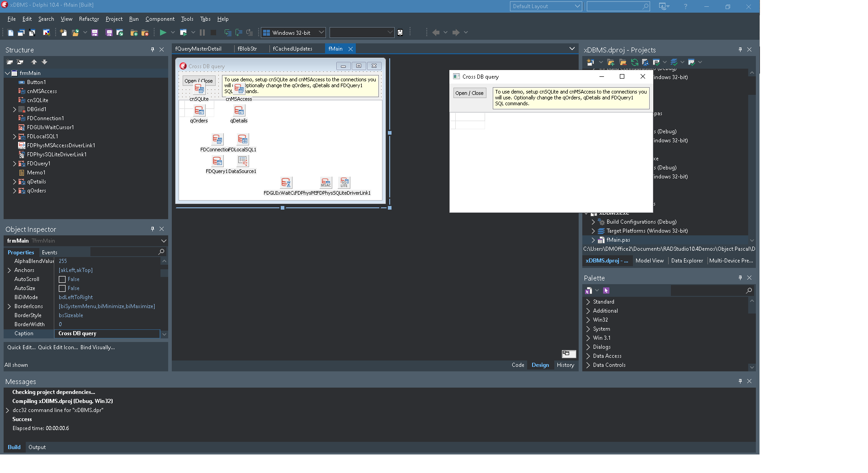Image resolution: width=868 pixels, height=473 pixels.
Task: Open the Default Layout dropdown
Action: 577,6
